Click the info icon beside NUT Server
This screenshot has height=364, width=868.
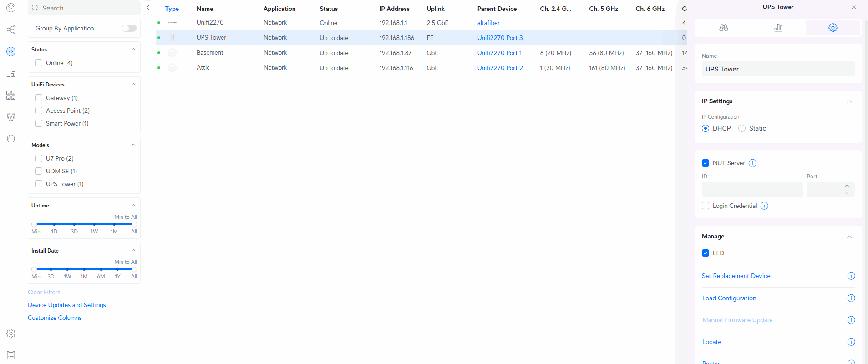pos(752,163)
